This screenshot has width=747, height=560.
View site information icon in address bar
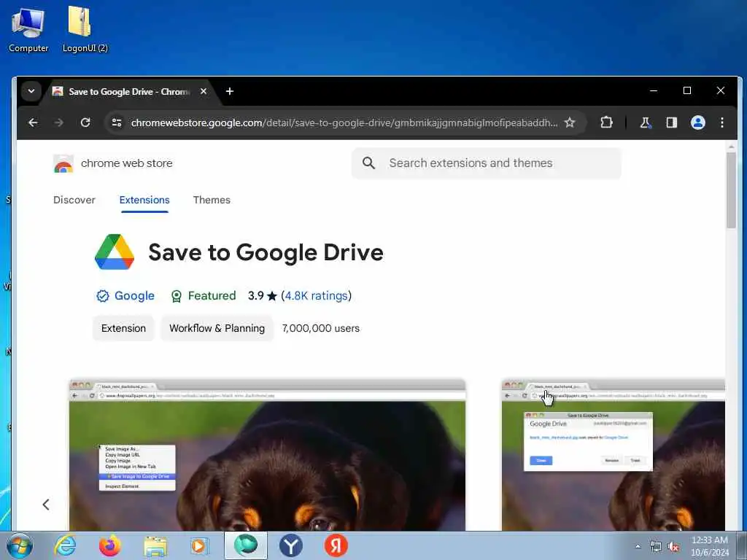(117, 122)
